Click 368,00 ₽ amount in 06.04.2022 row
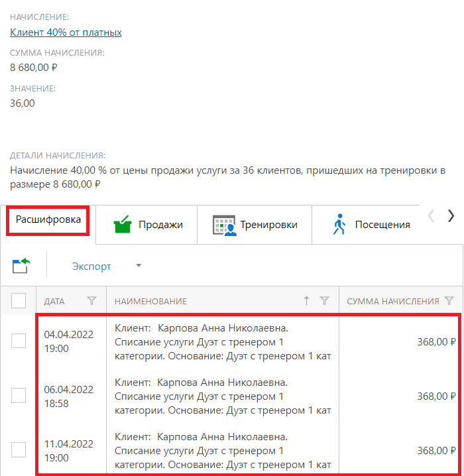This screenshot has height=476, width=464. (436, 396)
